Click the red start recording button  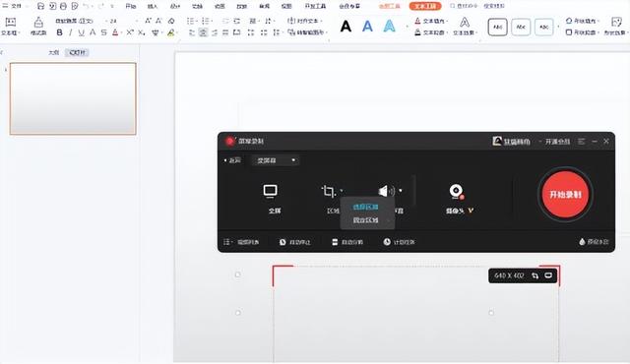565,194
